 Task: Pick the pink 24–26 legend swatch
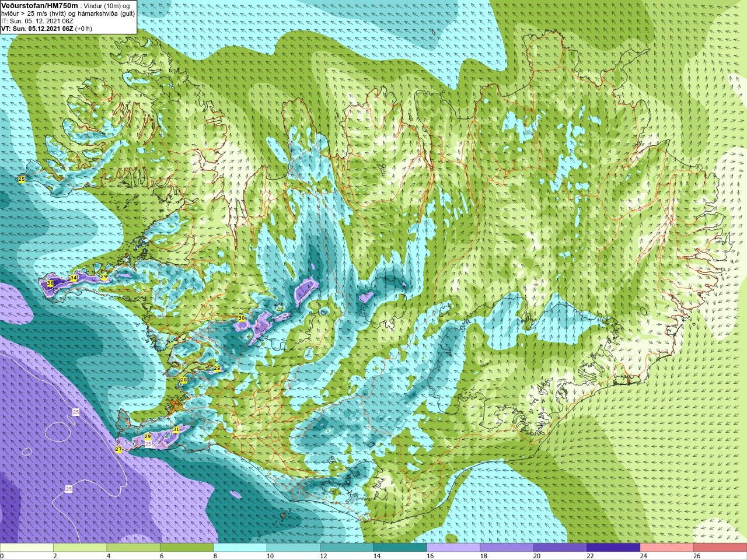tap(667, 547)
